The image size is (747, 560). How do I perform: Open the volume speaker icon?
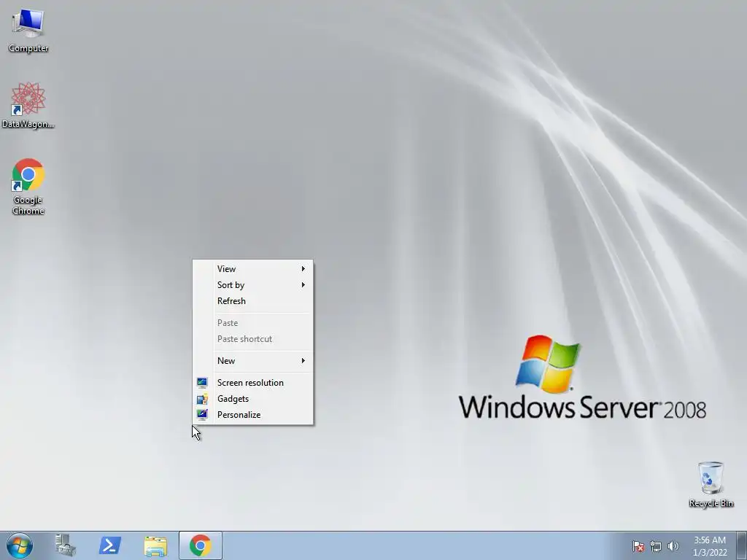673,546
